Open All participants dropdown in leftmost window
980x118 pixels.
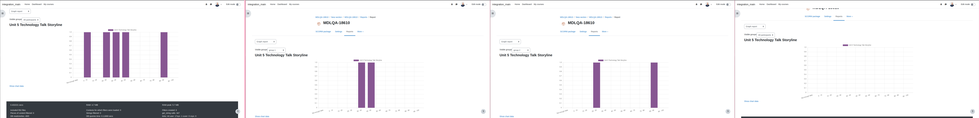click(31, 20)
